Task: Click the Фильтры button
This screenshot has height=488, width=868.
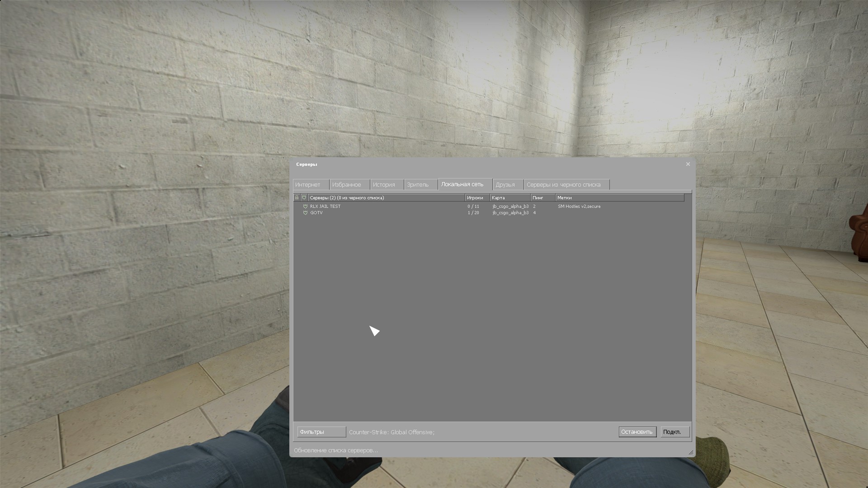Action: pyautogui.click(x=321, y=432)
